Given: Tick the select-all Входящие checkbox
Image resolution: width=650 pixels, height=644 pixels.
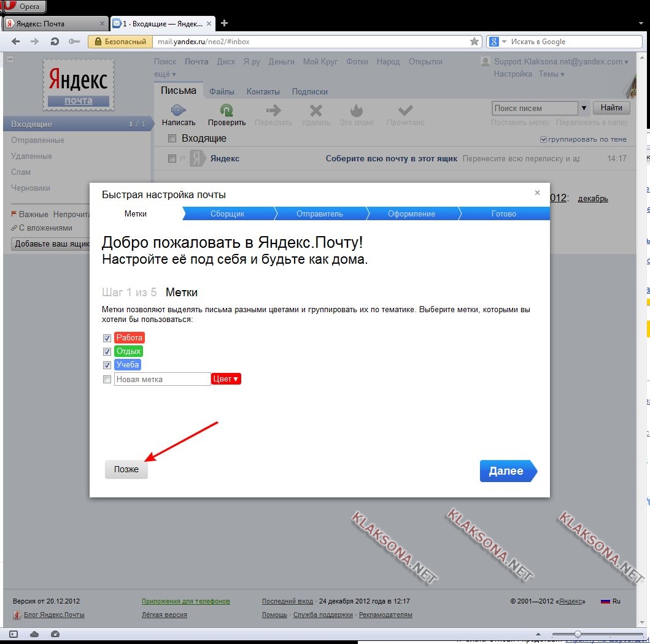Looking at the screenshot, I should (x=172, y=139).
